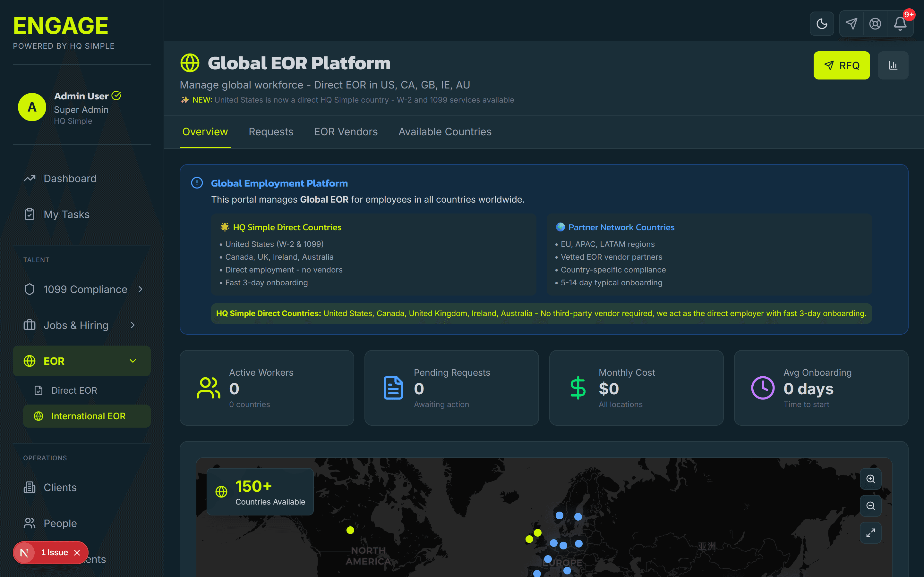The width and height of the screenshot is (924, 577).
Task: Expand the Jobs & Hiring menu
Action: point(133,325)
